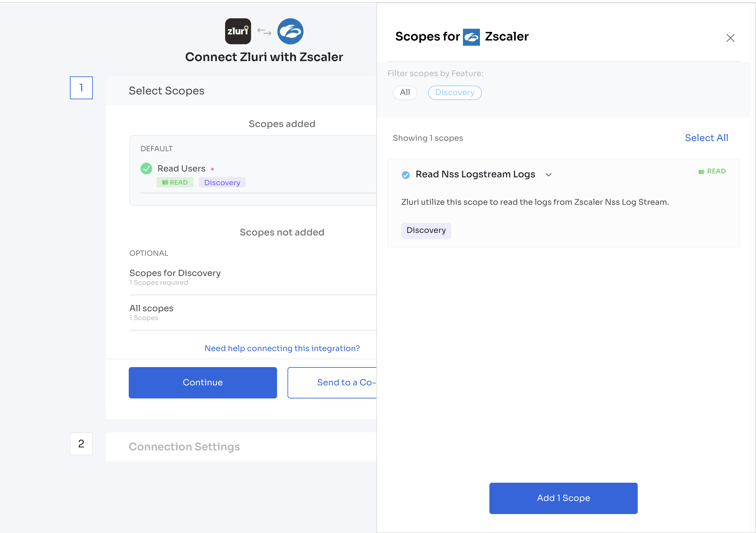Click the Zscaler logo in the page header
Viewport: 756px width, 533px height.
coord(290,31)
